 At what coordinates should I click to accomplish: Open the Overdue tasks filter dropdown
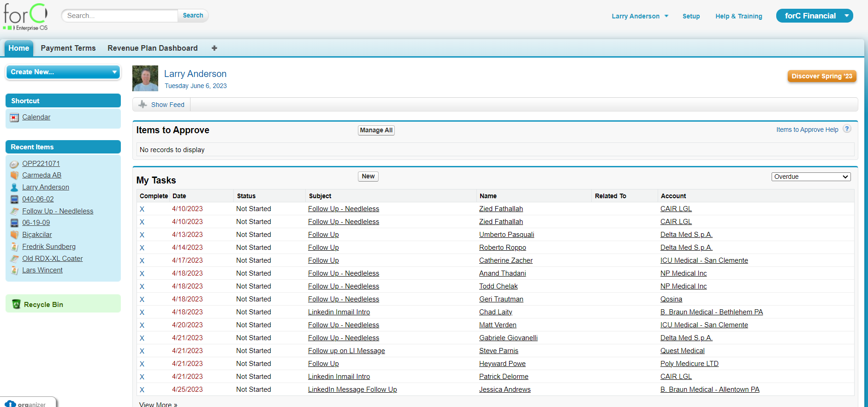[811, 177]
